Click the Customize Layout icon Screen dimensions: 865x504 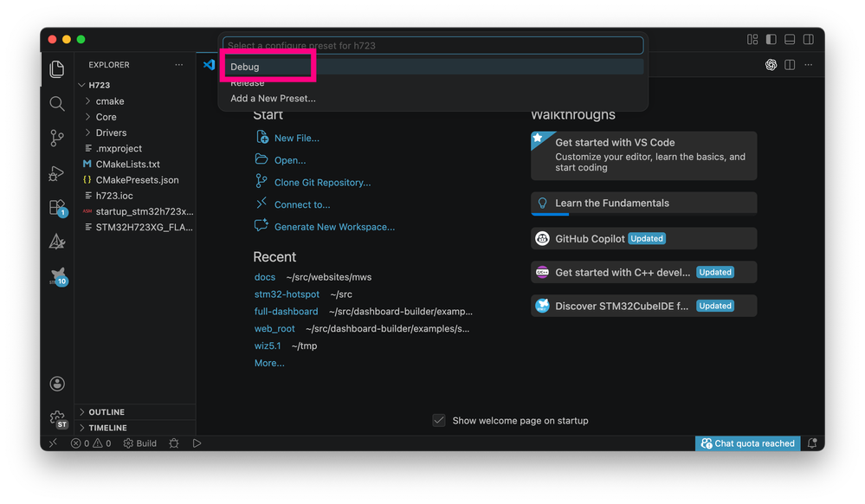tap(752, 39)
